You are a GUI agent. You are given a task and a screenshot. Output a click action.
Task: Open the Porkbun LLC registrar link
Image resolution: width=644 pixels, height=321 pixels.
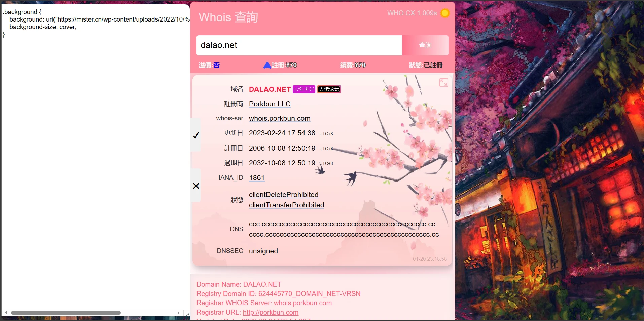[270, 104]
